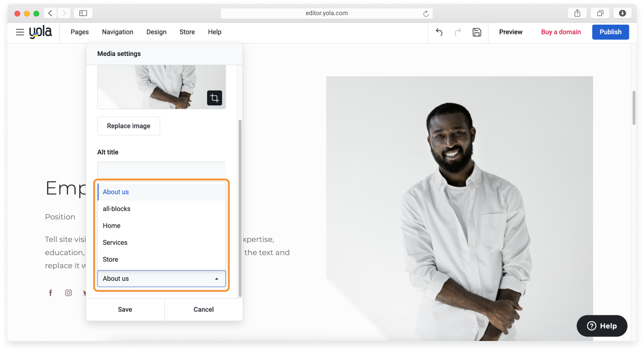Screen dimensions: 644x352
Task: Open the Design menu
Action: click(156, 32)
